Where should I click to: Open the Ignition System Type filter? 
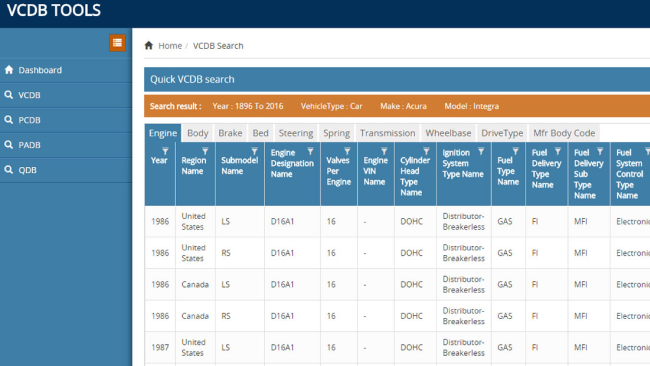(x=481, y=151)
